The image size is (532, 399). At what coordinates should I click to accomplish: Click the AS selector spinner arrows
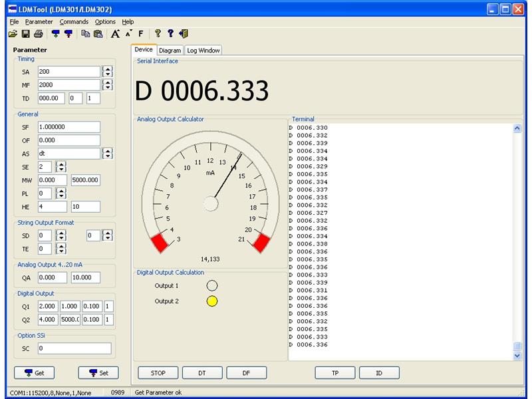[x=108, y=154]
